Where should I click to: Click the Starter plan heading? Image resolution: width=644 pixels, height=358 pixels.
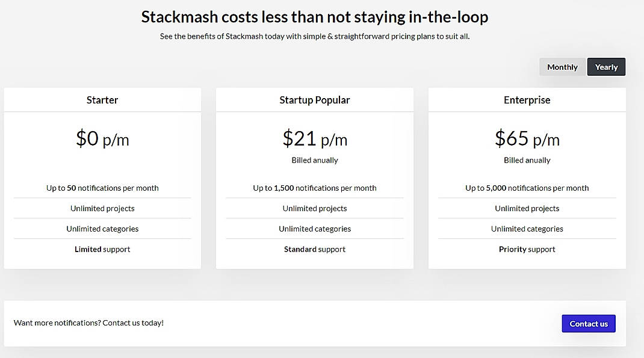coord(102,99)
